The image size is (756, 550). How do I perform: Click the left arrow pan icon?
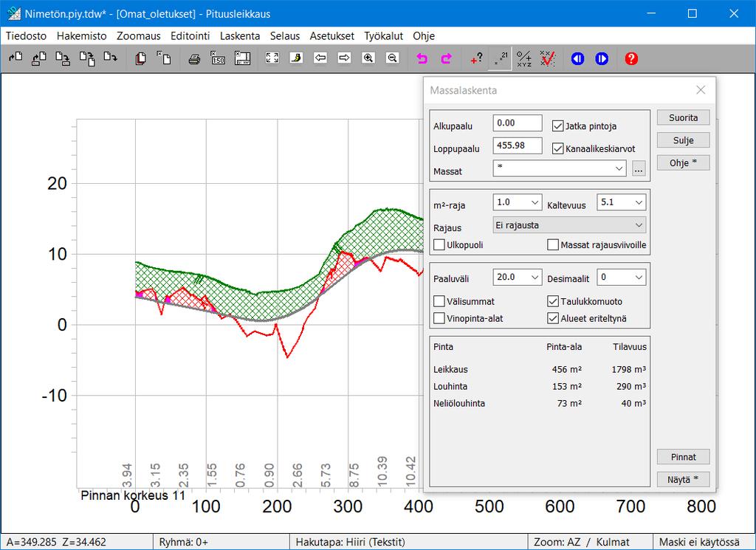pyautogui.click(x=320, y=58)
